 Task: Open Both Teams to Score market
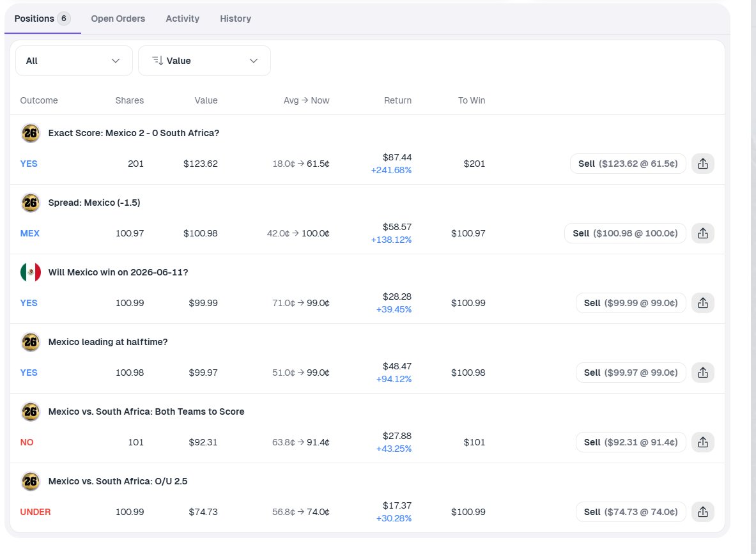coord(146,412)
